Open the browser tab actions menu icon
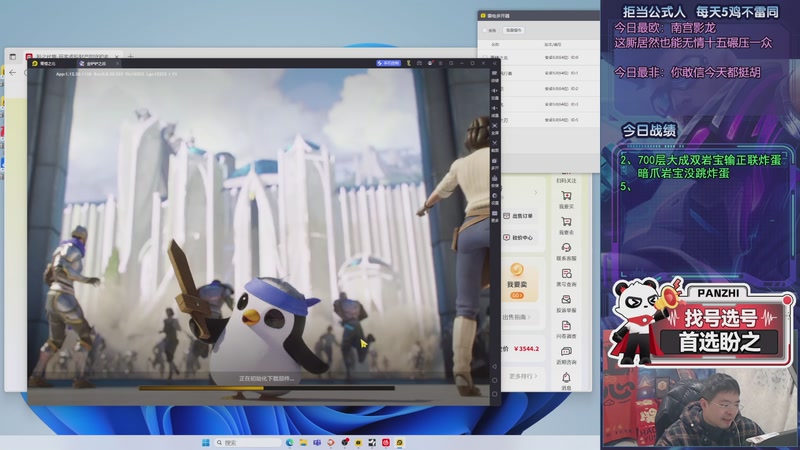The image size is (800, 450). 13,56
